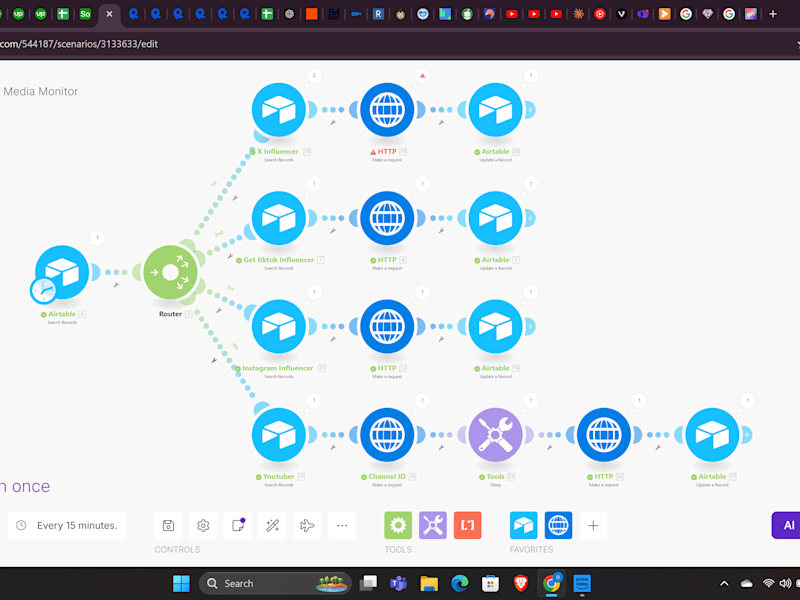Select the Get tiktok Influencer module

point(279,218)
